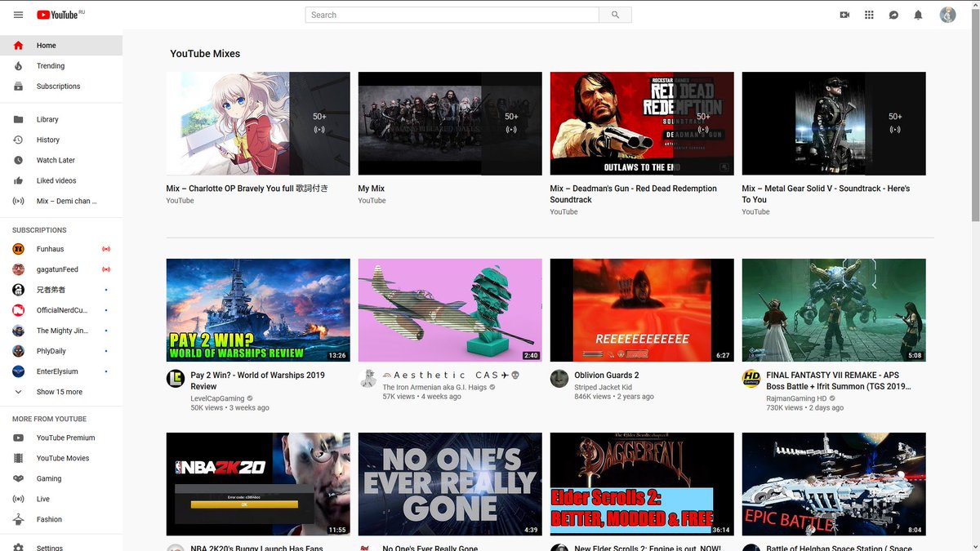The image size is (980, 551).
Task: Play the Charlotte OP mix thumbnail
Action: pyautogui.click(x=258, y=123)
